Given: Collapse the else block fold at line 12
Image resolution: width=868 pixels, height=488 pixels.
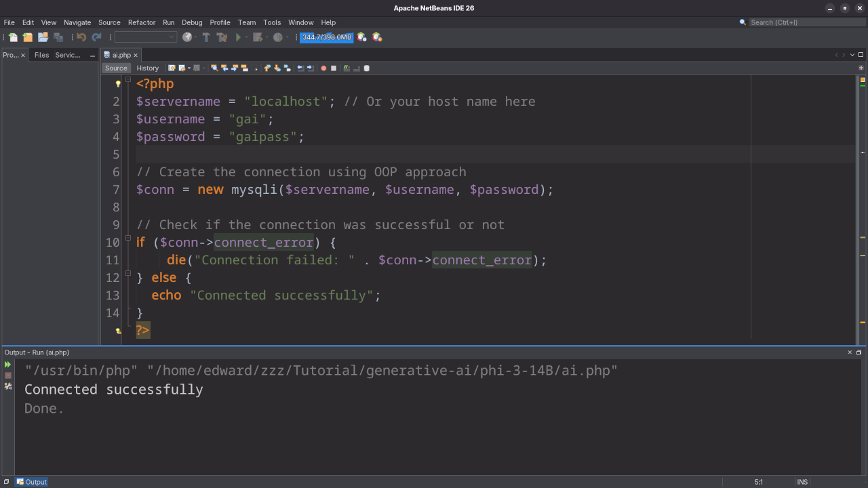Looking at the screenshot, I should (127, 274).
